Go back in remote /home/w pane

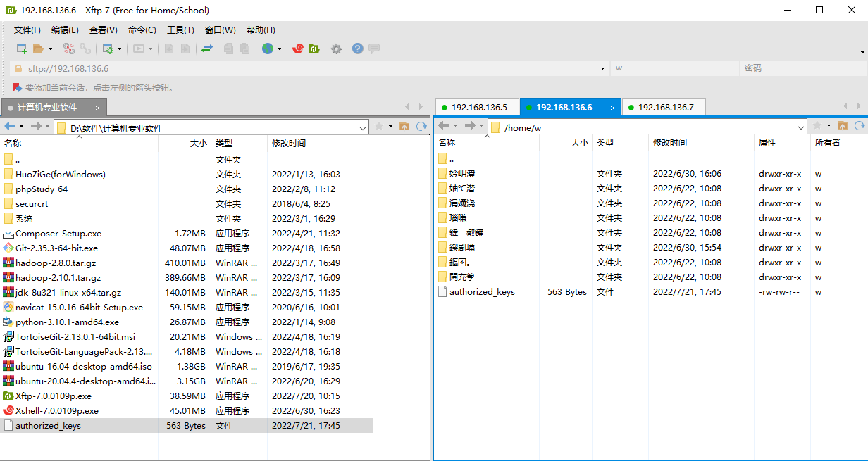click(442, 125)
